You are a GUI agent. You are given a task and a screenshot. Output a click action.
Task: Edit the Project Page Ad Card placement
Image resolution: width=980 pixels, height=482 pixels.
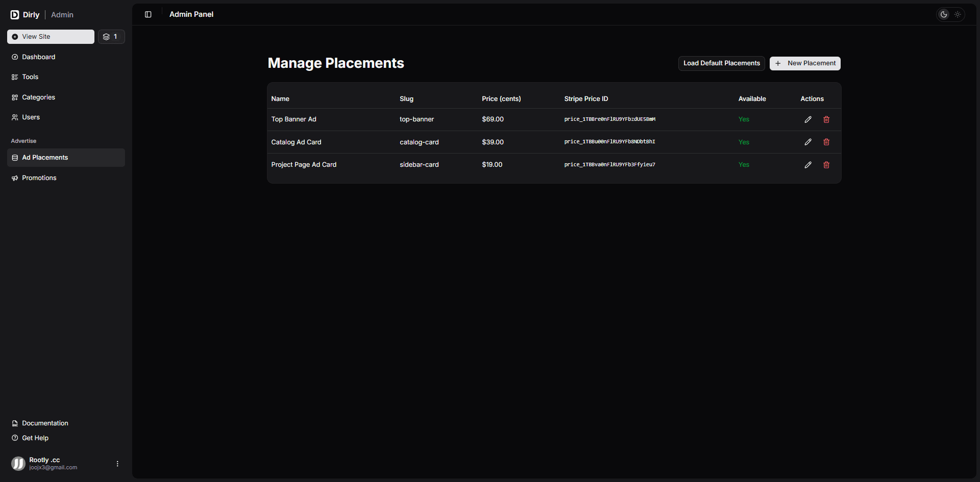point(808,165)
